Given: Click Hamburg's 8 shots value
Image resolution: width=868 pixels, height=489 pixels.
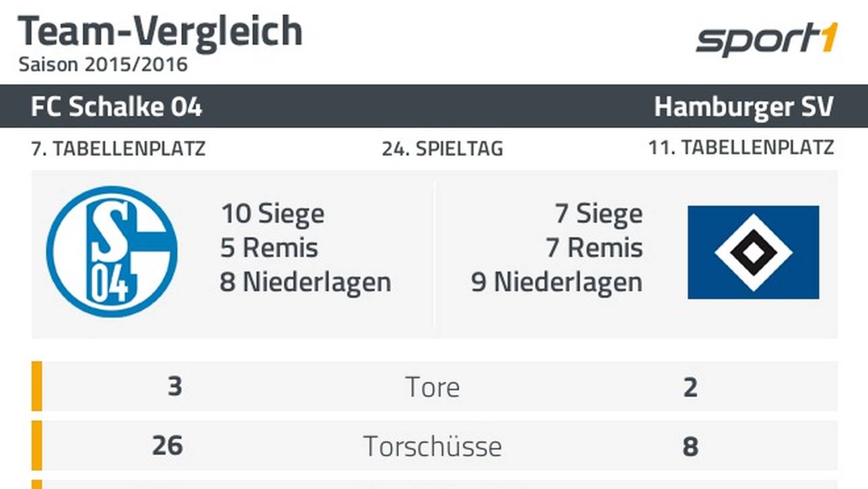Looking at the screenshot, I should coord(690,446).
